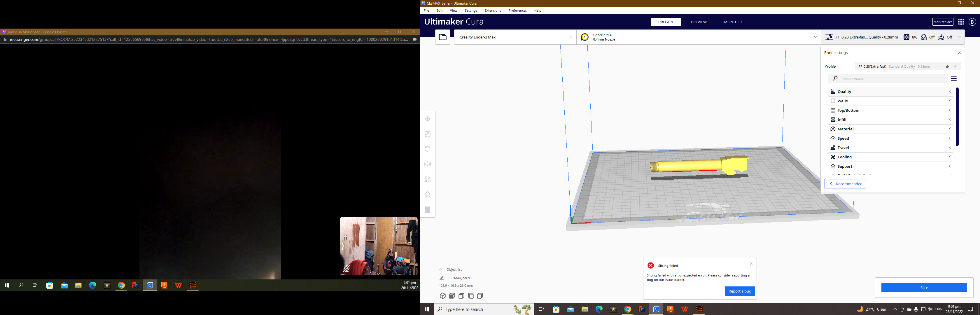980x315 pixels.
Task: Show hidden system tray icons chevron
Action: pyautogui.click(x=895, y=309)
